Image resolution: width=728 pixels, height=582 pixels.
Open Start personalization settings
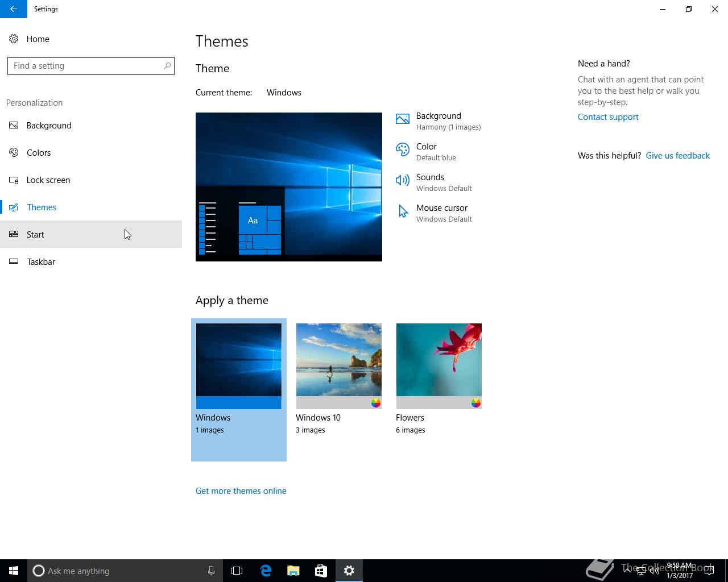[x=91, y=235]
